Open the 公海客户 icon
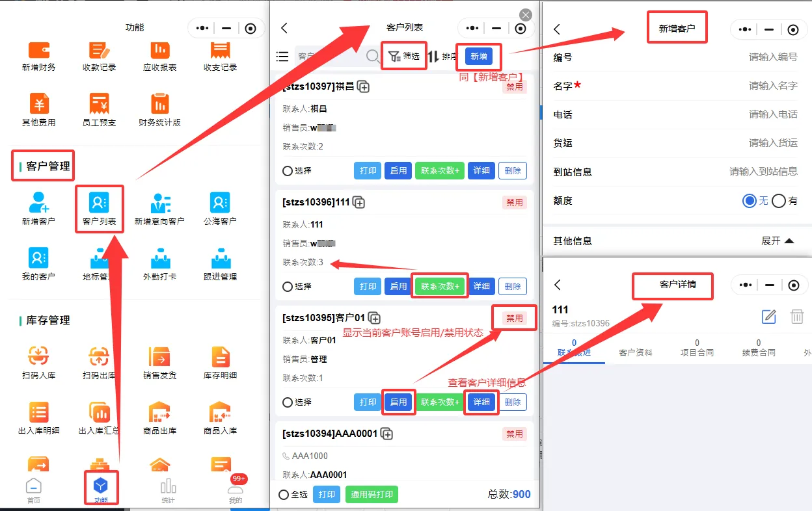Viewport: 812px width, 511px height. [x=220, y=203]
